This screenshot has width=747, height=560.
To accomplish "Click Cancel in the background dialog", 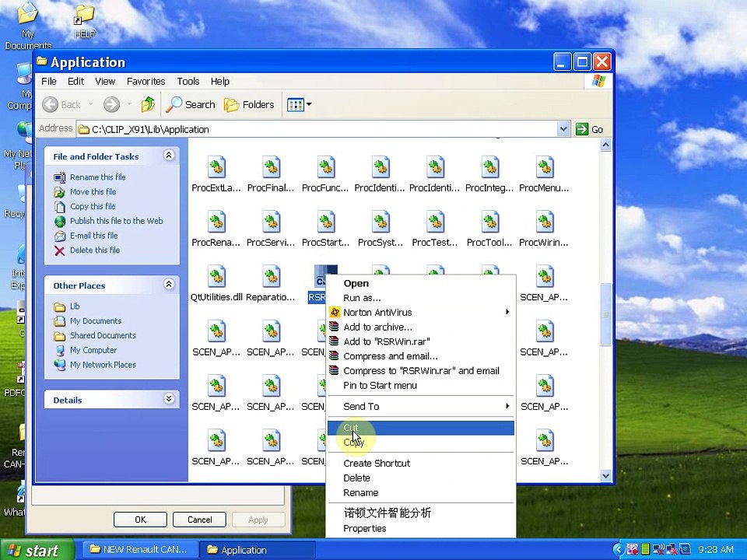I will (x=200, y=520).
